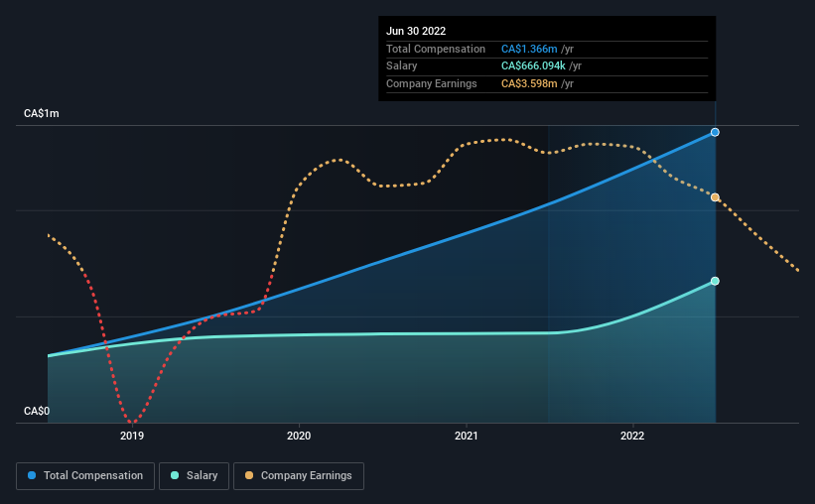Toggle the Company Earnings legend button
This screenshot has height=504, width=815.
pos(299,476)
